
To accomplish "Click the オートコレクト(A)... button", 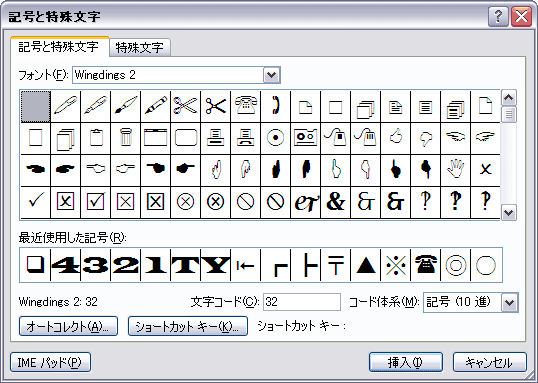I will [68, 326].
